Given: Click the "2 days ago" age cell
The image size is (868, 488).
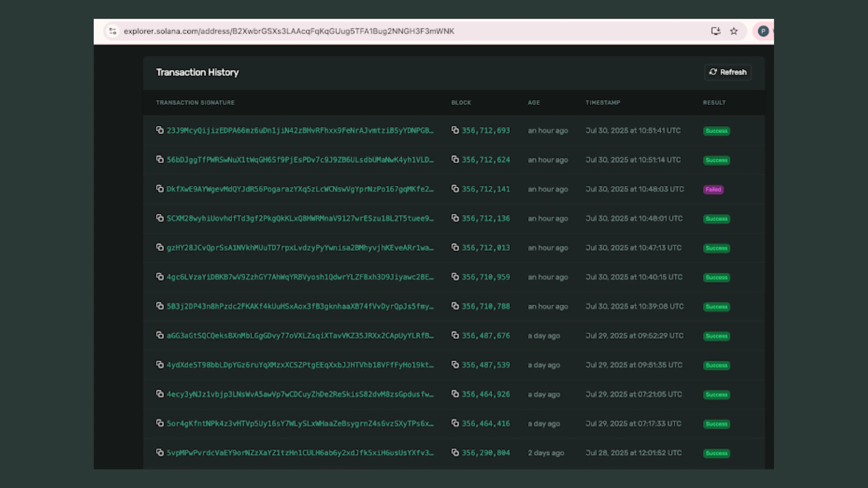Looking at the screenshot, I should [x=546, y=453].
